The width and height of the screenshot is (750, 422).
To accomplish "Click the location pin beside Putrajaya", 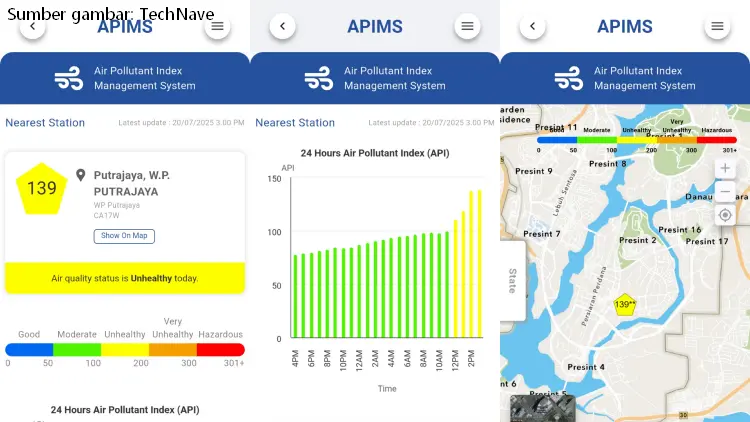I will click(81, 175).
